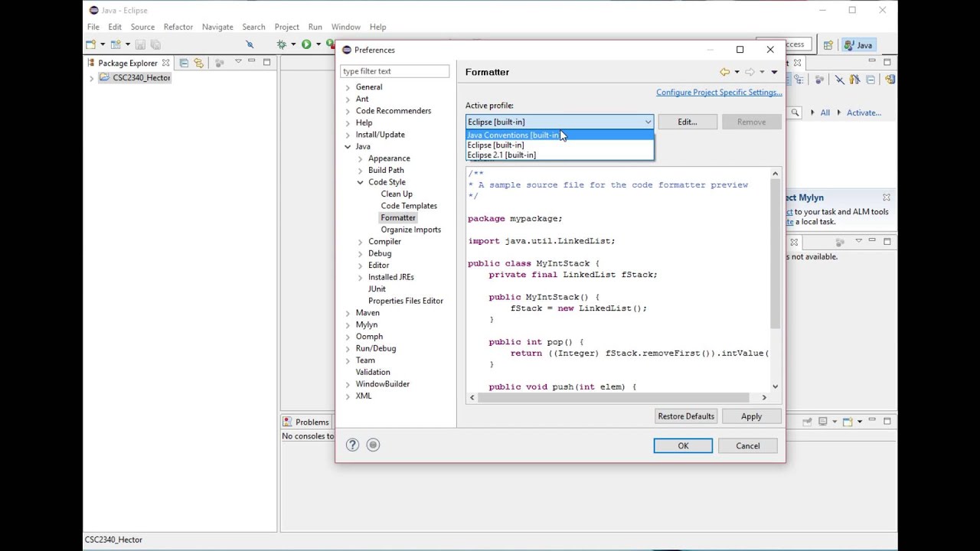Click OK in Preferences dialog
Screen dimensions: 980x551
pos(683,446)
